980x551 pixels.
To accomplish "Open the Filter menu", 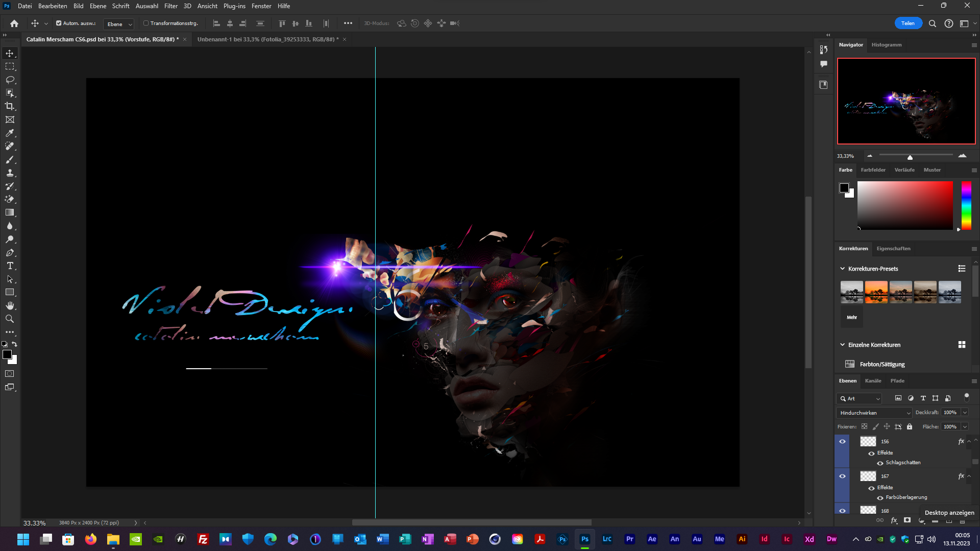I will [170, 6].
